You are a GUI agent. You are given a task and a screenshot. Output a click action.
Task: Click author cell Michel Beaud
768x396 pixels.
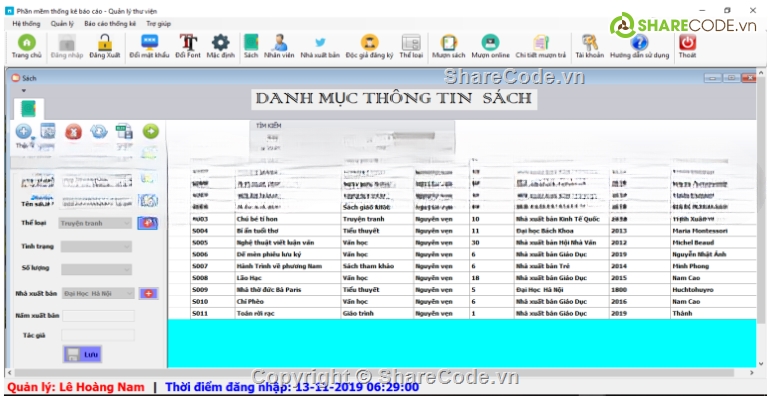pos(712,243)
